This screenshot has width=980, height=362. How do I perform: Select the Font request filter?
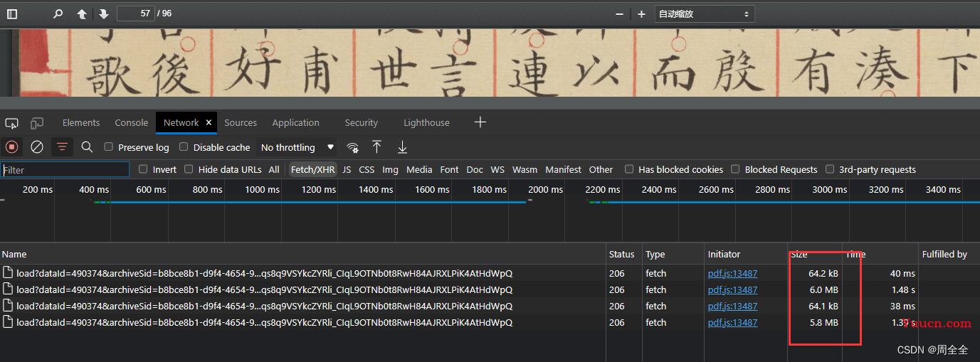(449, 169)
